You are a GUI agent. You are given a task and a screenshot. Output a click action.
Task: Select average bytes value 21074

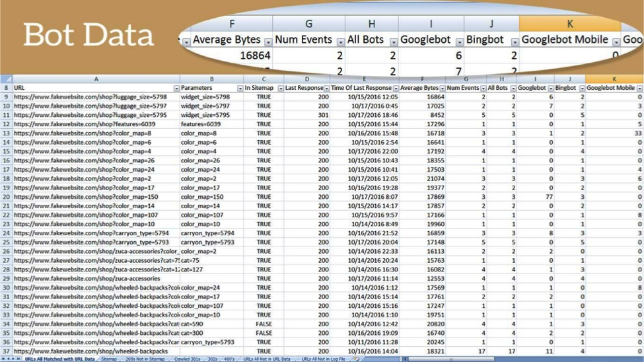pyautogui.click(x=422, y=179)
